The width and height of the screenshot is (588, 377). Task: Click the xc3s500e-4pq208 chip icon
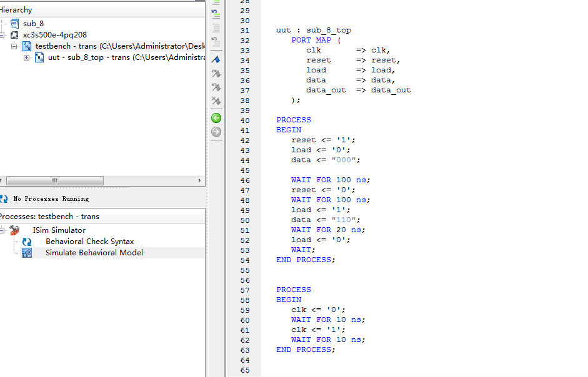[14, 35]
